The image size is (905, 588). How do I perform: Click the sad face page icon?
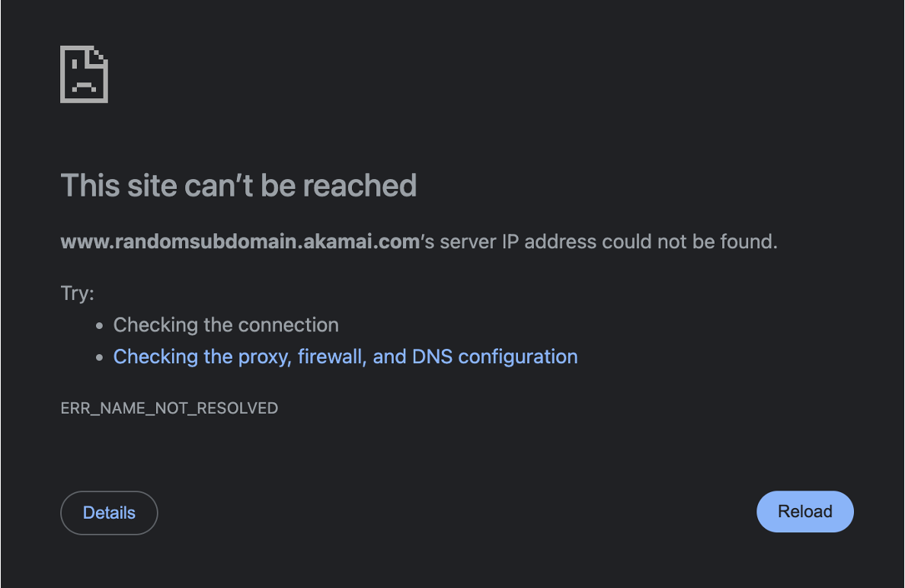point(84,74)
